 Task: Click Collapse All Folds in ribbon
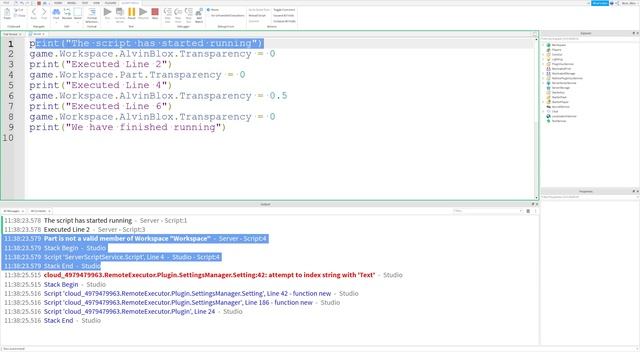pos(284,21)
